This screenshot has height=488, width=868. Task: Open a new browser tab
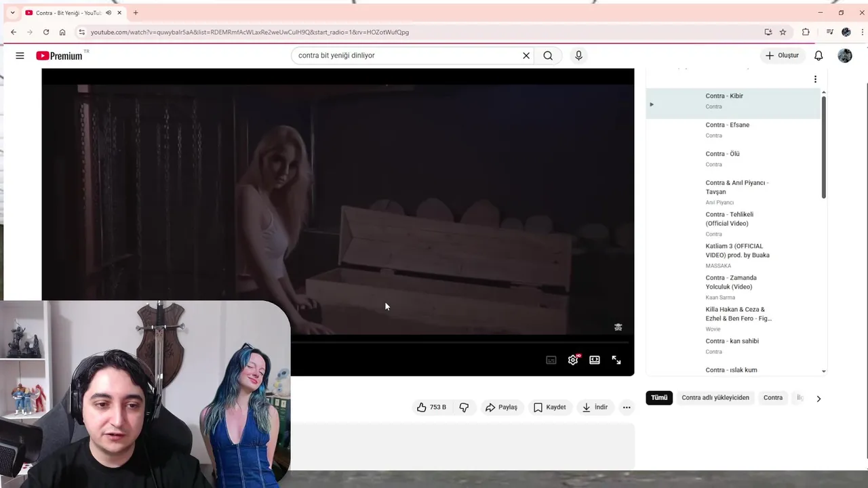[136, 12]
